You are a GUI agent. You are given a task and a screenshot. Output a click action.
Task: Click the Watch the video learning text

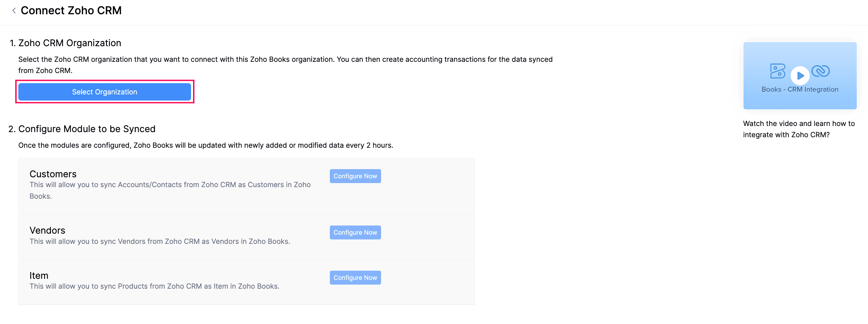point(799,129)
